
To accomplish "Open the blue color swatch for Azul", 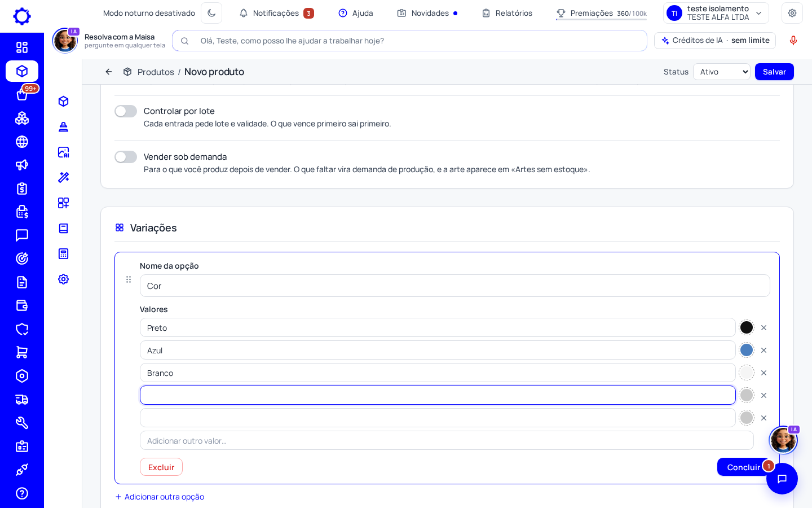I will [x=747, y=350].
